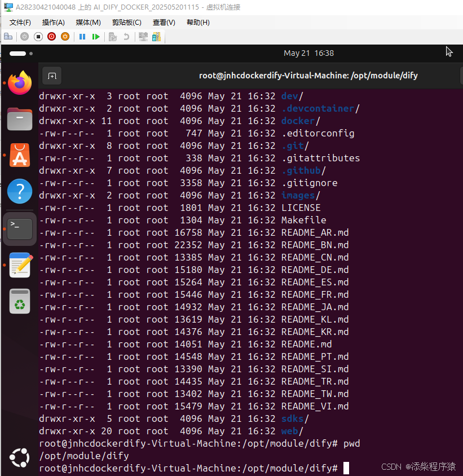Image resolution: width=463 pixels, height=476 pixels.
Task: Open the 查看(V) menu
Action: (x=164, y=23)
